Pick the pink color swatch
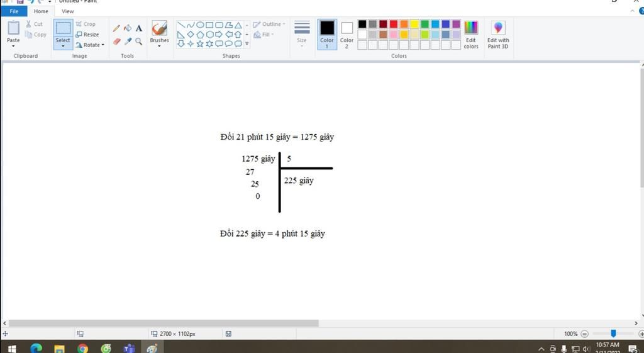This screenshot has width=644, height=353. [394, 35]
